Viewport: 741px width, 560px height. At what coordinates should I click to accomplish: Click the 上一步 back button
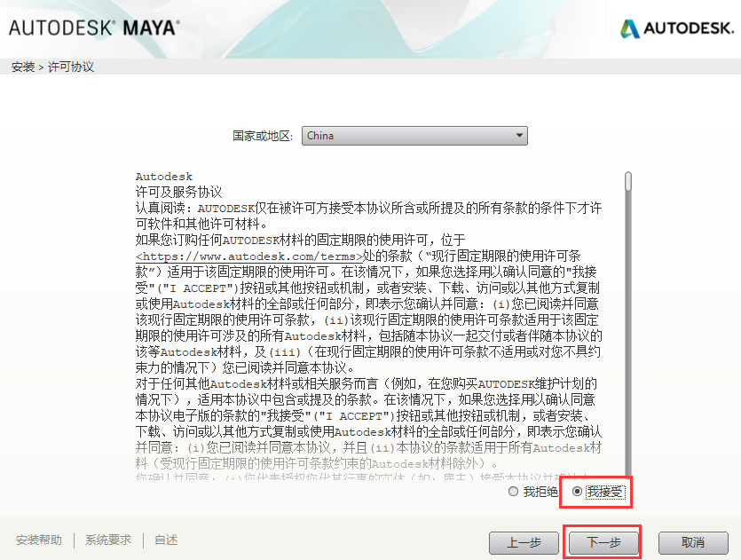(x=524, y=542)
